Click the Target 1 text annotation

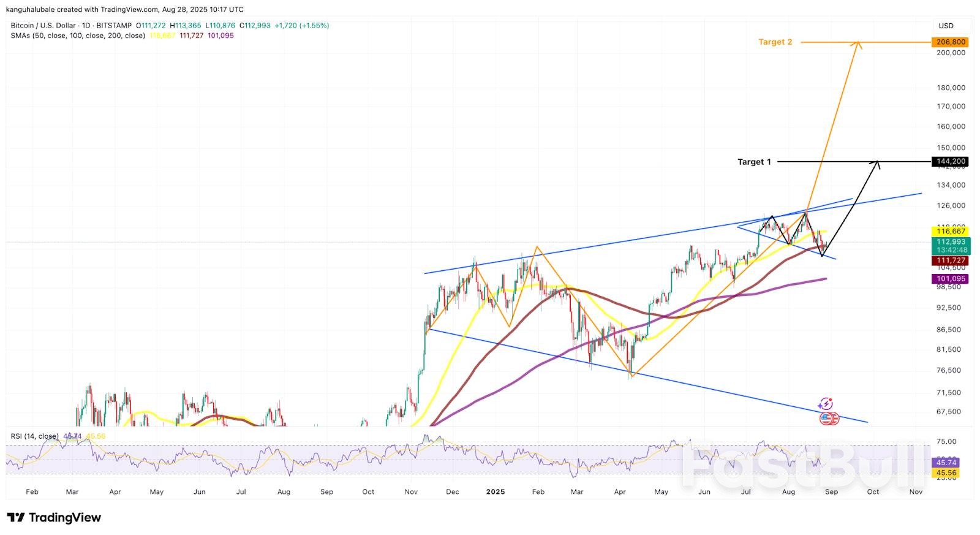coord(754,162)
